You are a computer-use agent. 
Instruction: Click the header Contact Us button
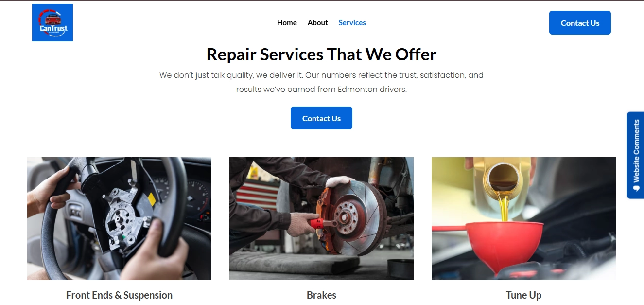(x=580, y=23)
